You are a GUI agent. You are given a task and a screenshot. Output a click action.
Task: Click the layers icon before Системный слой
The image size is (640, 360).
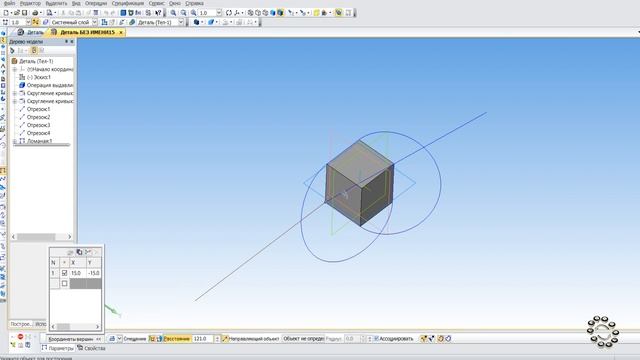click(45, 22)
